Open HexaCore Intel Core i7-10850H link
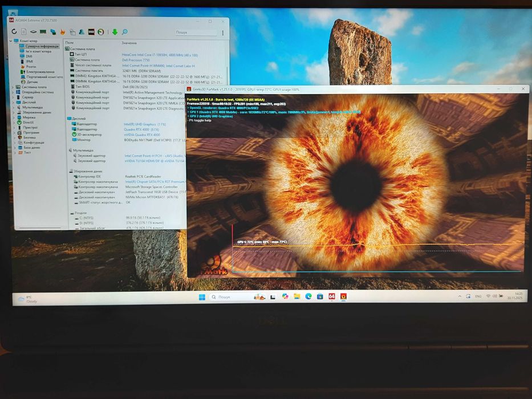This screenshot has height=399, width=532. [160, 55]
